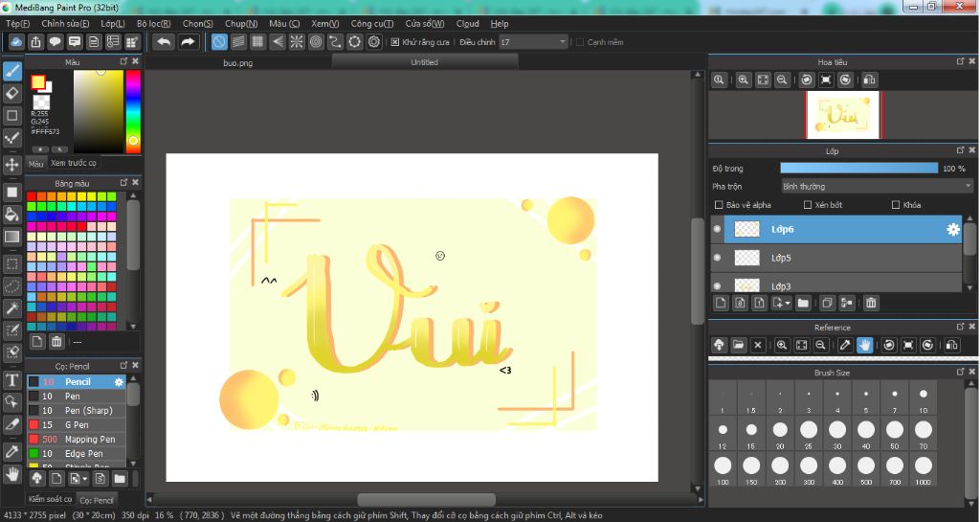Open the Công cụ menu
The height and width of the screenshot is (522, 980).
tap(372, 24)
